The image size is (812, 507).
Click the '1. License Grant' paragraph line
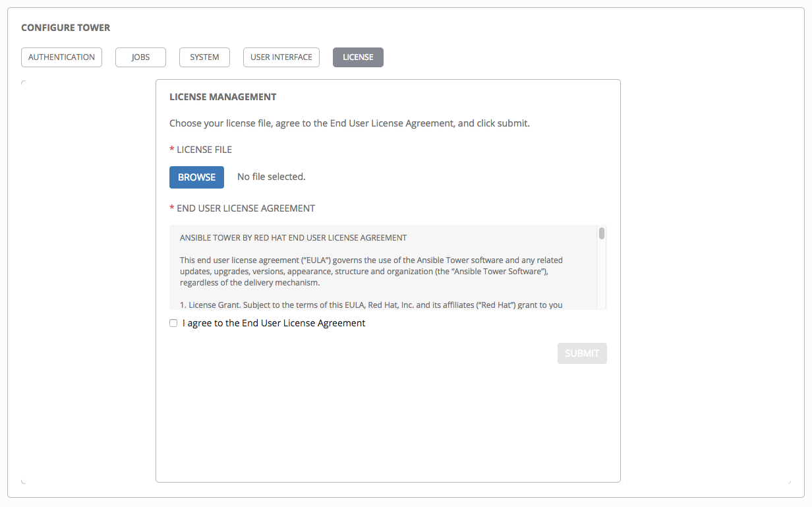click(x=371, y=305)
